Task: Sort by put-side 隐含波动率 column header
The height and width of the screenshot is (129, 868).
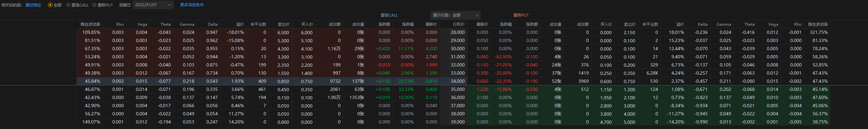Action: coord(818,24)
